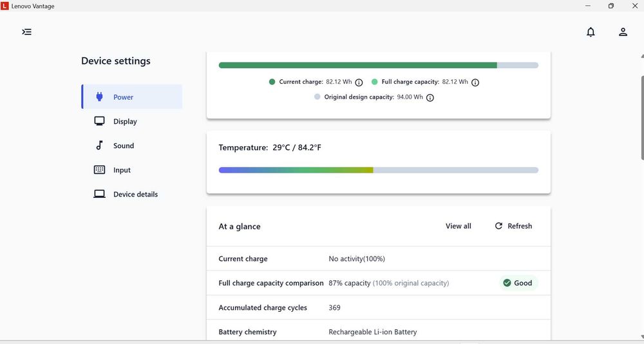This screenshot has width=644, height=344.
Task: Click the battery charge progress bar
Action: point(378,65)
